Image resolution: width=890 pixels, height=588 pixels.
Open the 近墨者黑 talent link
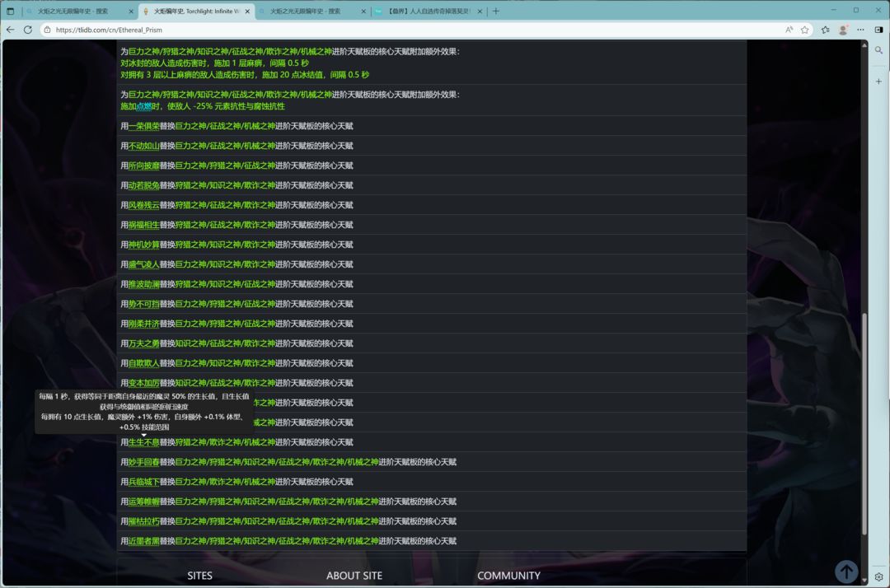pyautogui.click(x=143, y=541)
